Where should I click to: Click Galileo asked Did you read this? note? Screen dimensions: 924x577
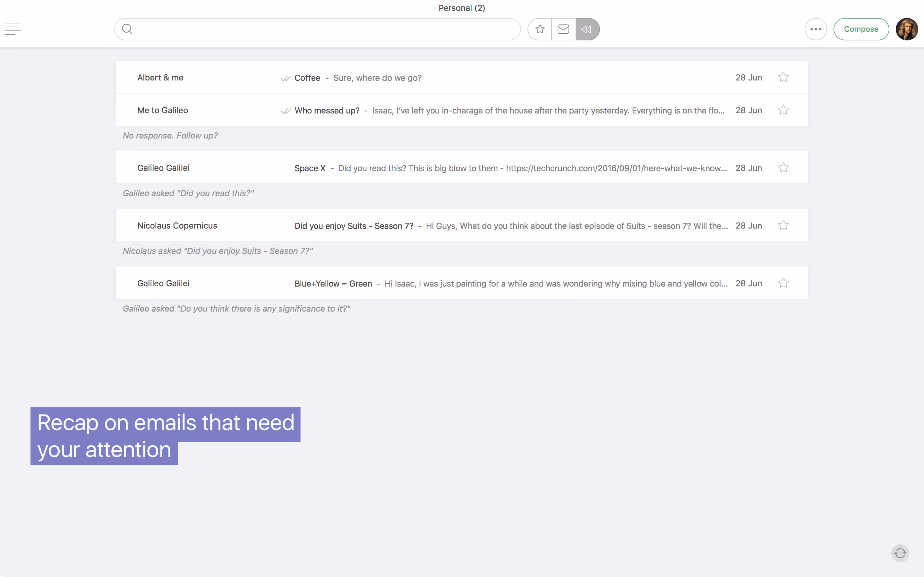[x=188, y=193]
